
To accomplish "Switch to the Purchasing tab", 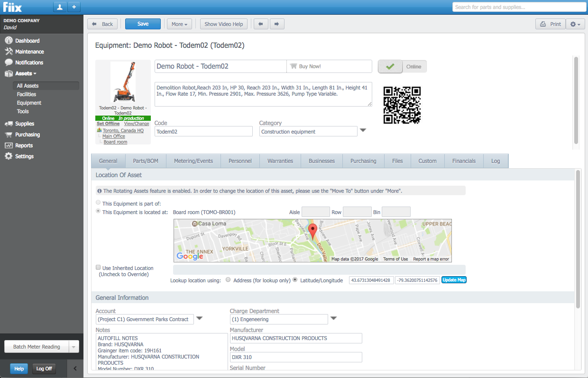I will pyautogui.click(x=363, y=161).
